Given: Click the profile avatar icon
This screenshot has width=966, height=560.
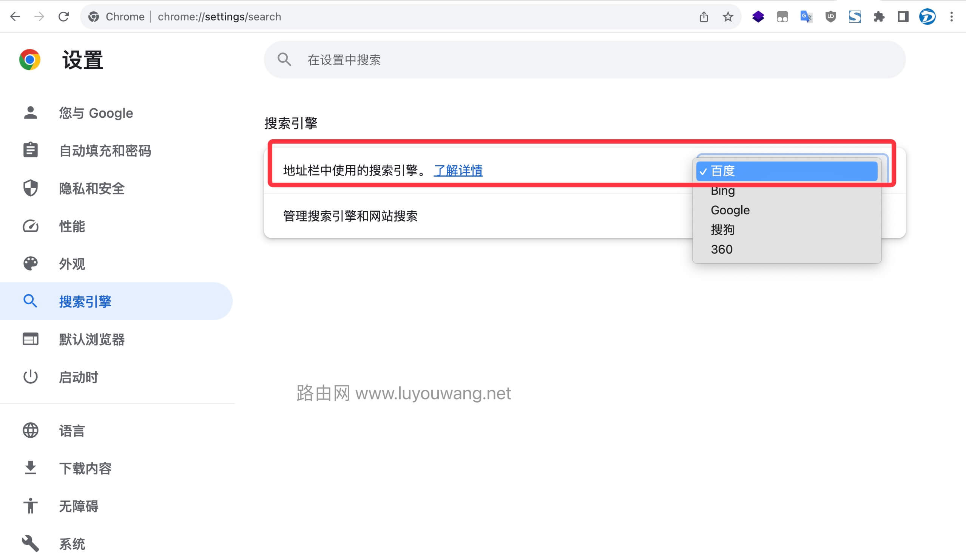Looking at the screenshot, I should pos(927,17).
